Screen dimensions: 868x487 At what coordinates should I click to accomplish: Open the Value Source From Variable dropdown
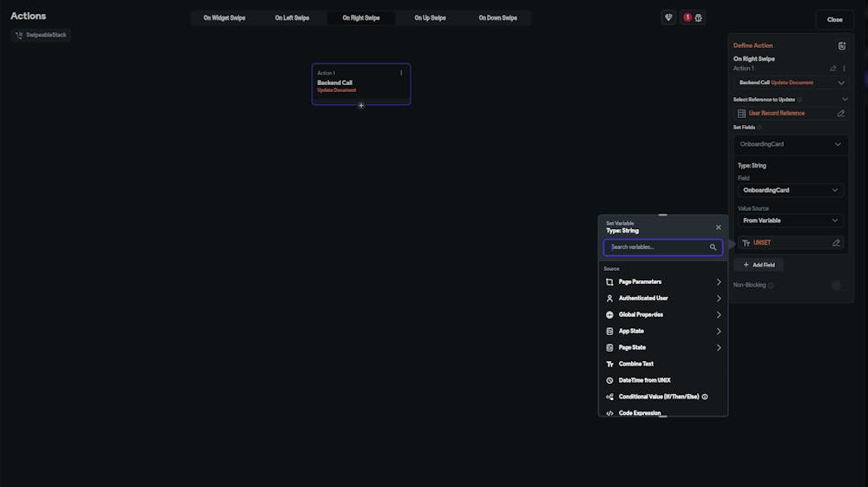(791, 220)
